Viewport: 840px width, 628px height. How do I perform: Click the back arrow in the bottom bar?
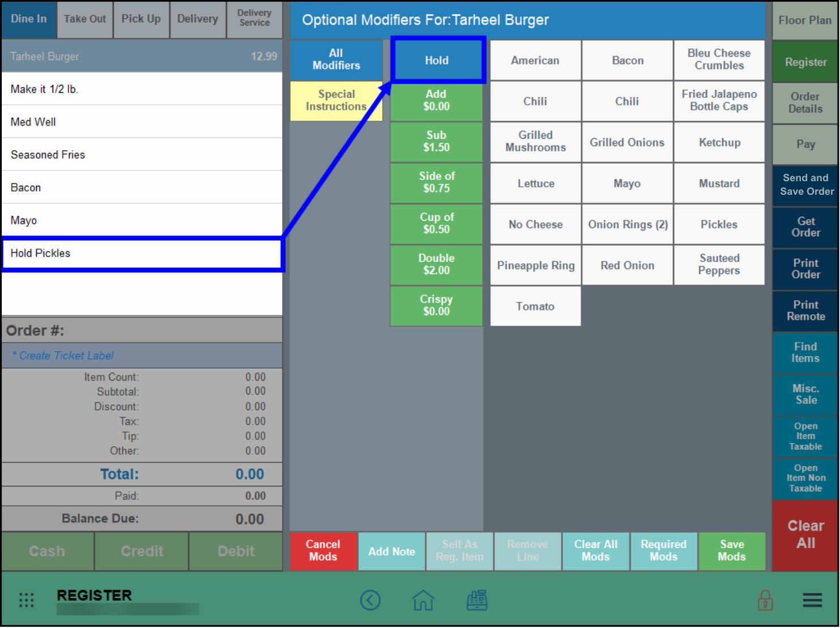point(371,600)
